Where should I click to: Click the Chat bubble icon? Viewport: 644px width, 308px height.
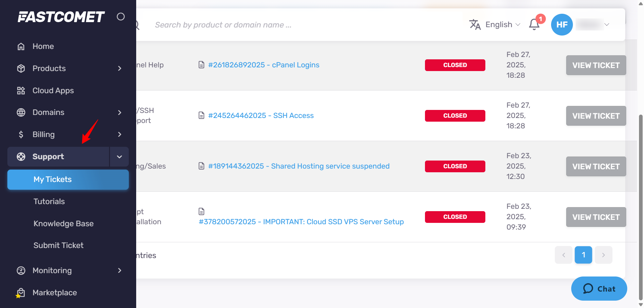pos(588,289)
